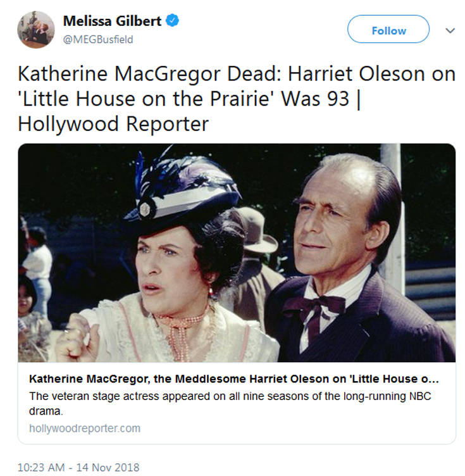Screen dimensions: 465x476
Task: Click Melissa Gilbert's profile avatar
Action: coord(36,29)
